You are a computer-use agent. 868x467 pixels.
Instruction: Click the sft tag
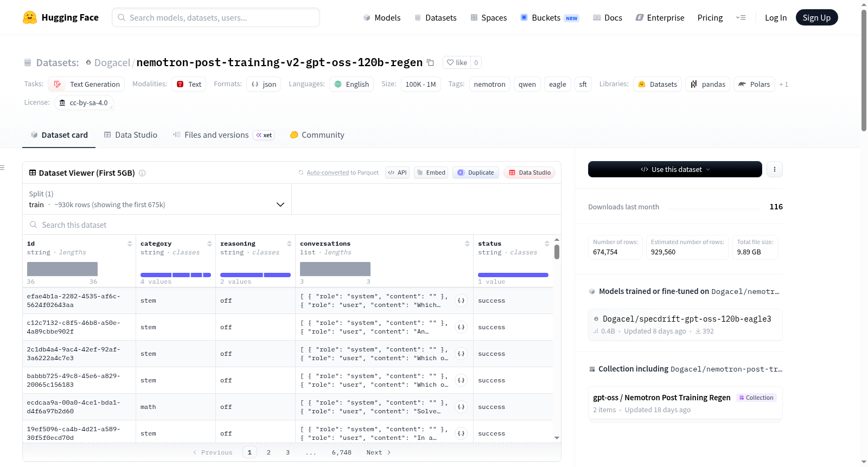[583, 84]
